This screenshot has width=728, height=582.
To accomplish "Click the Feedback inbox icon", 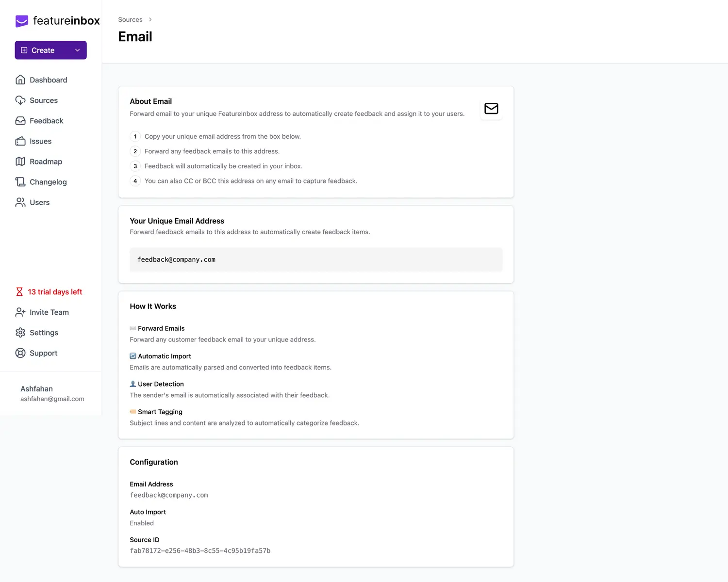I will click(x=20, y=121).
